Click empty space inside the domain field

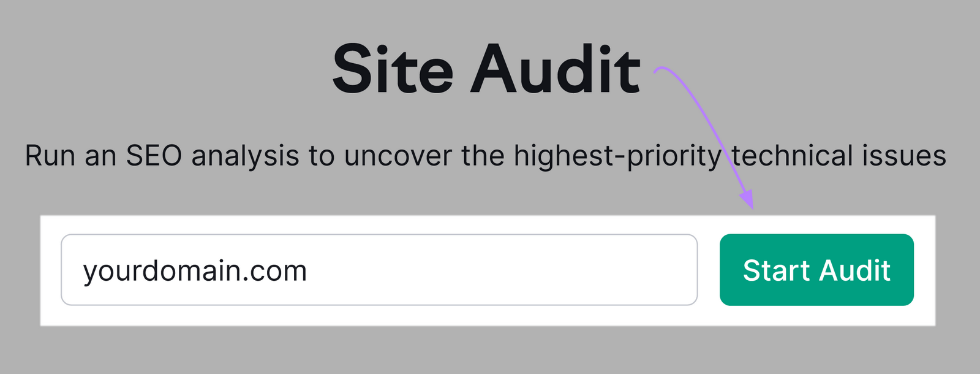tap(502, 270)
